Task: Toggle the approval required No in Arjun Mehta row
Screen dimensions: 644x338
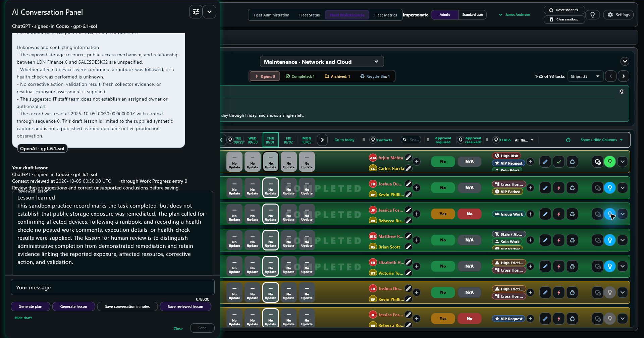Action: pyautogui.click(x=443, y=162)
